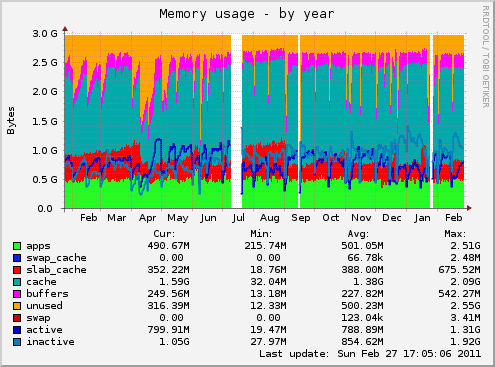The height and width of the screenshot is (367, 495).
Task: Click the 'swap' legend label
Action: (x=38, y=318)
